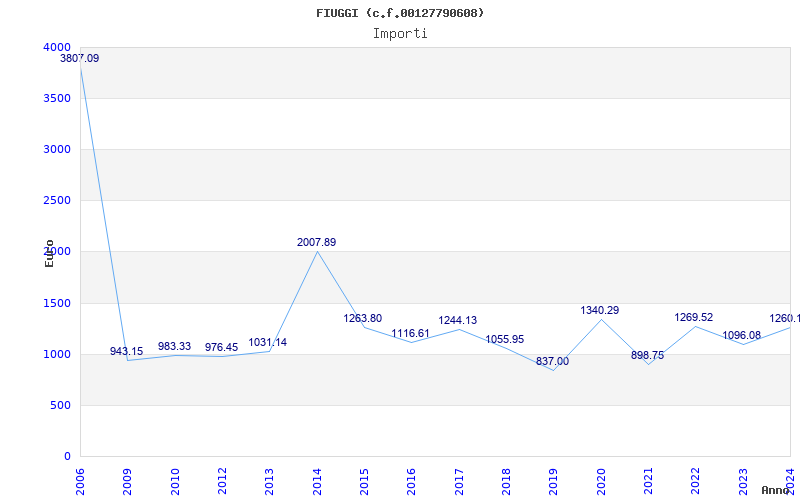Click the 1340.29 data label
Screen dimensions: 800x500
pyautogui.click(x=599, y=310)
